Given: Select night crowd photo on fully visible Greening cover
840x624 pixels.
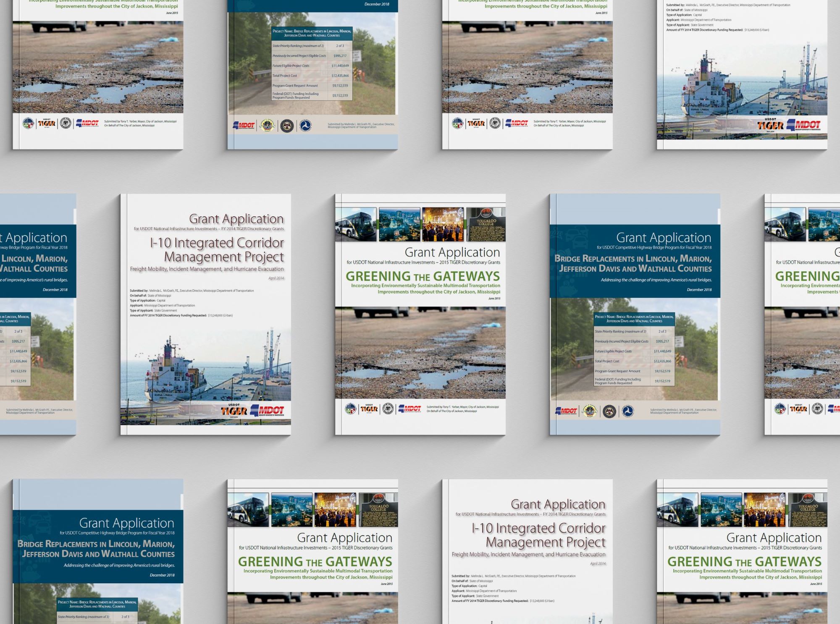Looking at the screenshot, I should [x=443, y=224].
